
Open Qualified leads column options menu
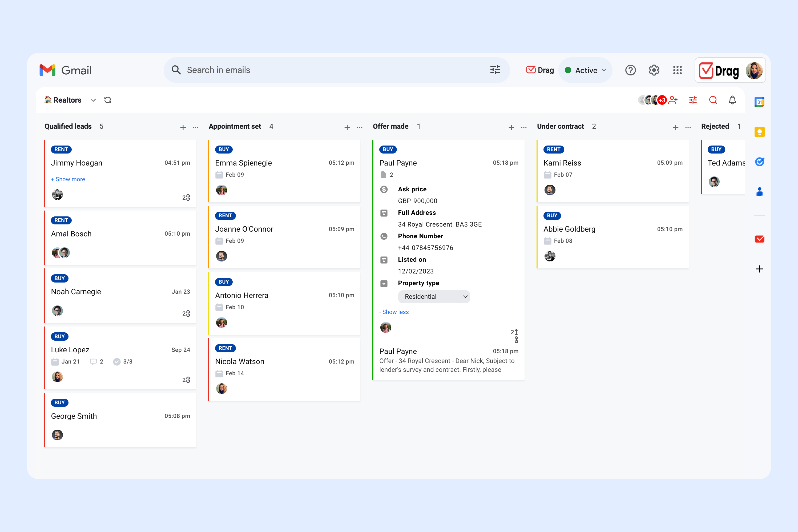[x=195, y=128]
